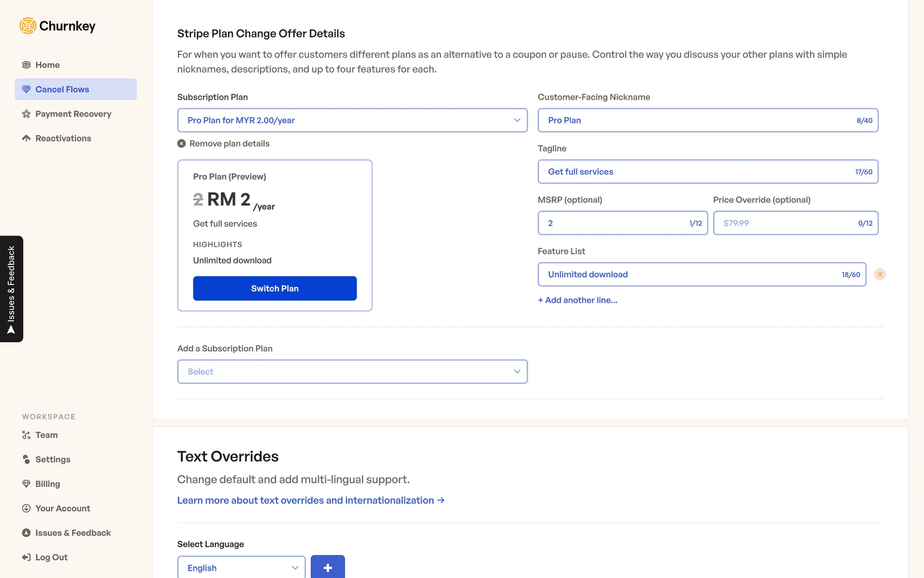Click the Home eye icon in sidebar
This screenshot has width=924, height=578.
pyautogui.click(x=26, y=65)
